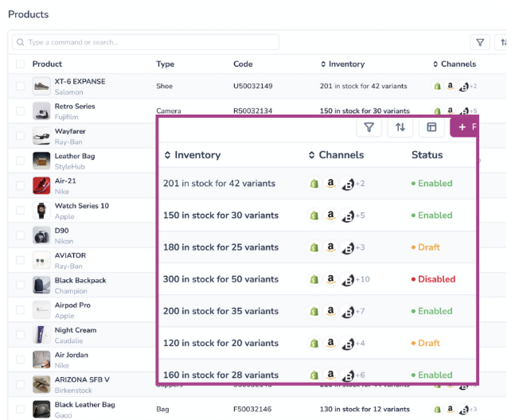Click the ARIZONA SFB V thumbnail image
Image resolution: width=515 pixels, height=420 pixels.
tap(41, 384)
